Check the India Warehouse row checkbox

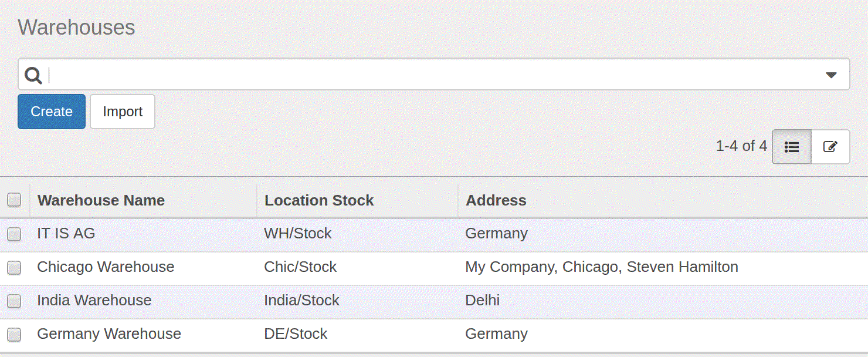[14, 301]
